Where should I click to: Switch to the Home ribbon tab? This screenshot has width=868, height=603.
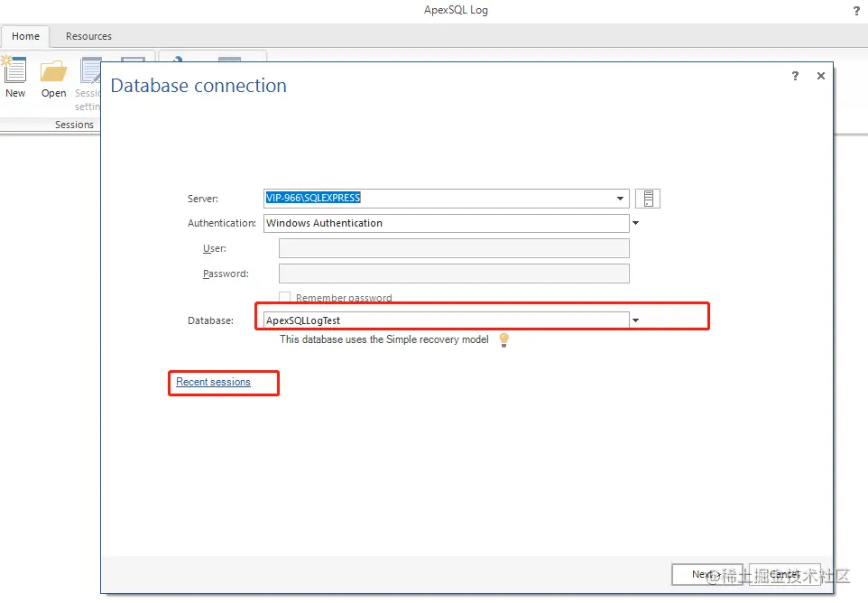pyautogui.click(x=25, y=36)
